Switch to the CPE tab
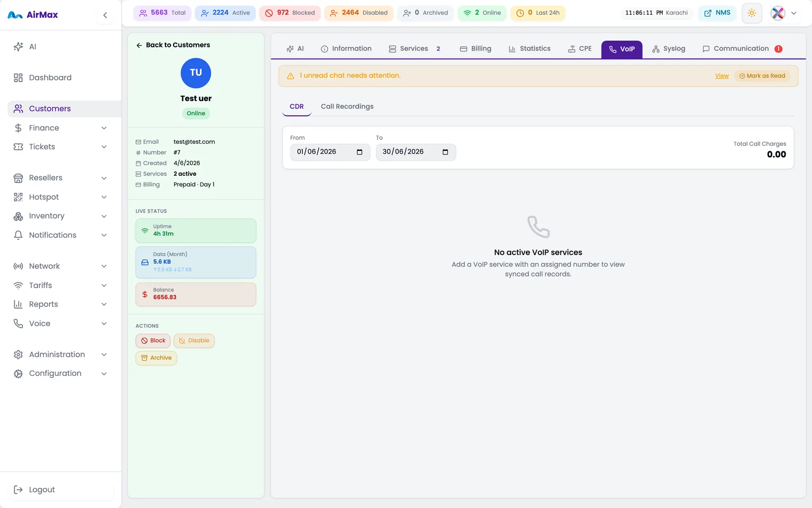This screenshot has width=812, height=508. (580, 49)
